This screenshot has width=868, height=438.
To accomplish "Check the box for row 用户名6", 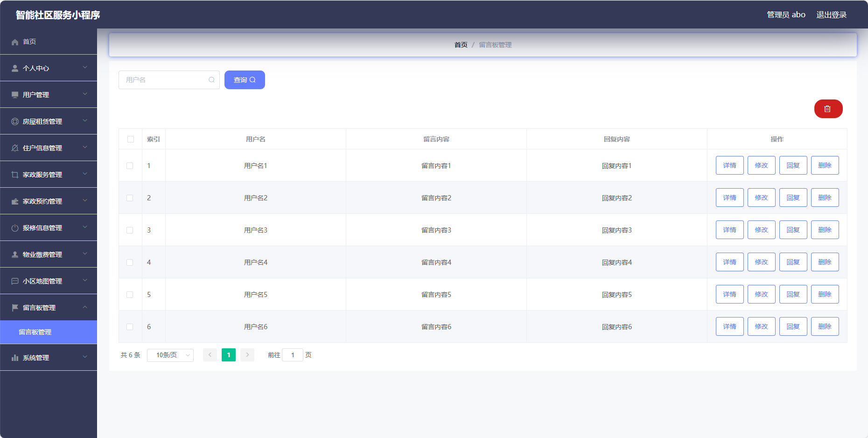I will (x=130, y=327).
